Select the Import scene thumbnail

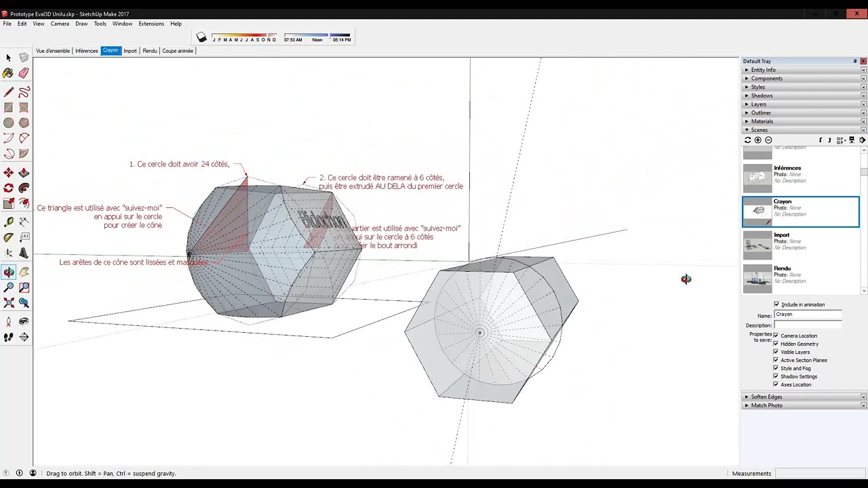tap(757, 245)
